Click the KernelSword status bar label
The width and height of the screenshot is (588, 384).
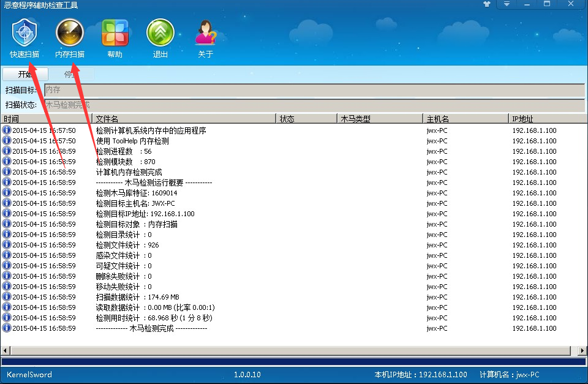click(29, 375)
